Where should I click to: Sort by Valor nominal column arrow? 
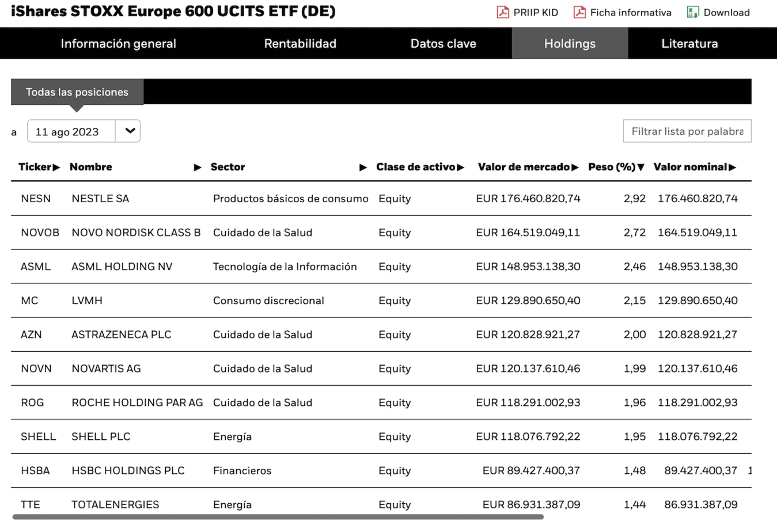tap(732, 168)
